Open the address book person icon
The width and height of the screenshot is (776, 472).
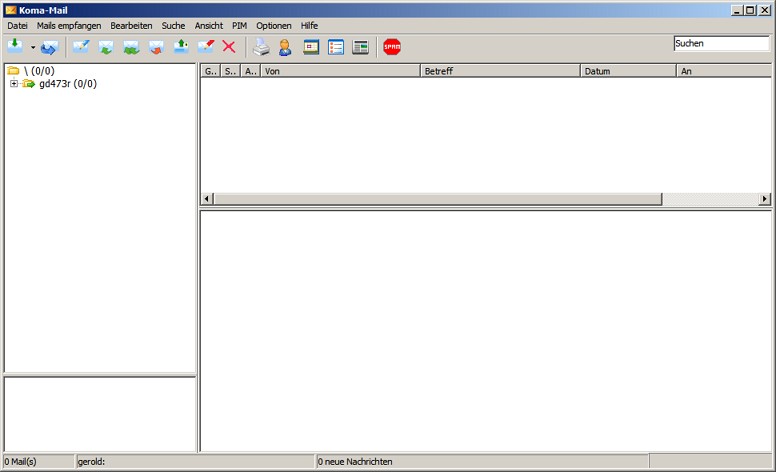(285, 47)
